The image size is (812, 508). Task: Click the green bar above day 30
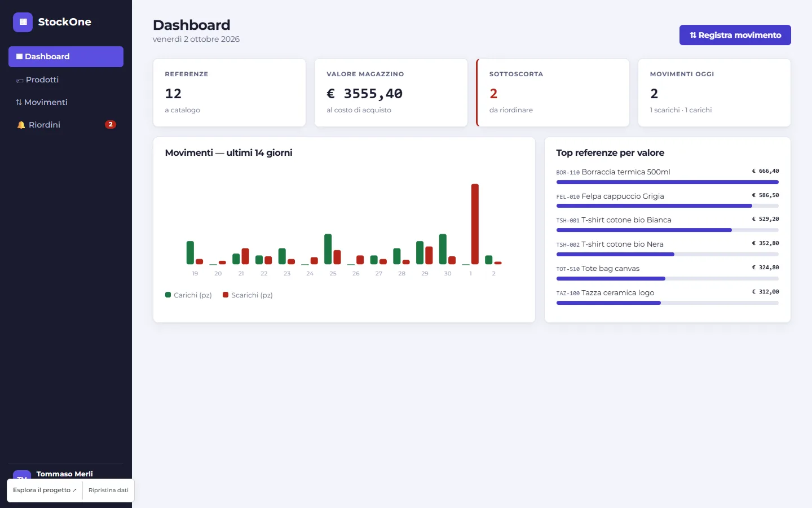443,249
